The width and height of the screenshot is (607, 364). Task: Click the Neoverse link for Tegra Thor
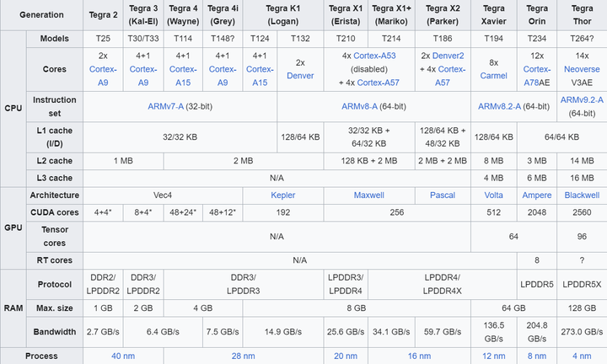coord(582,69)
